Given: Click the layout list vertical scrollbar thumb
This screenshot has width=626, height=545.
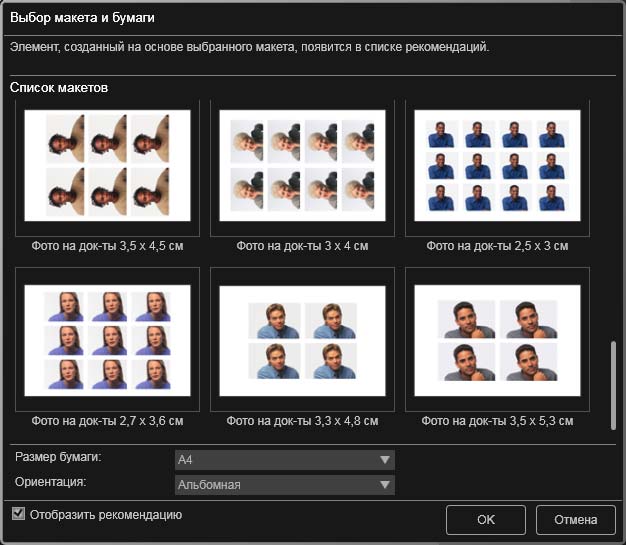Looking at the screenshot, I should coord(613,385).
